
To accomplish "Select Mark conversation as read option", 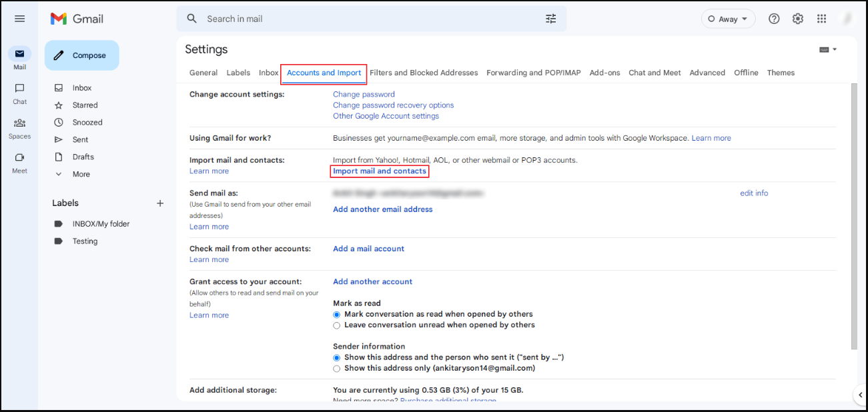I will click(x=337, y=315).
